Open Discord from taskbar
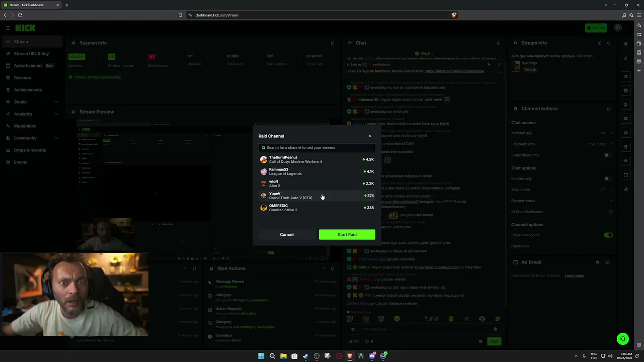 tap(372, 356)
